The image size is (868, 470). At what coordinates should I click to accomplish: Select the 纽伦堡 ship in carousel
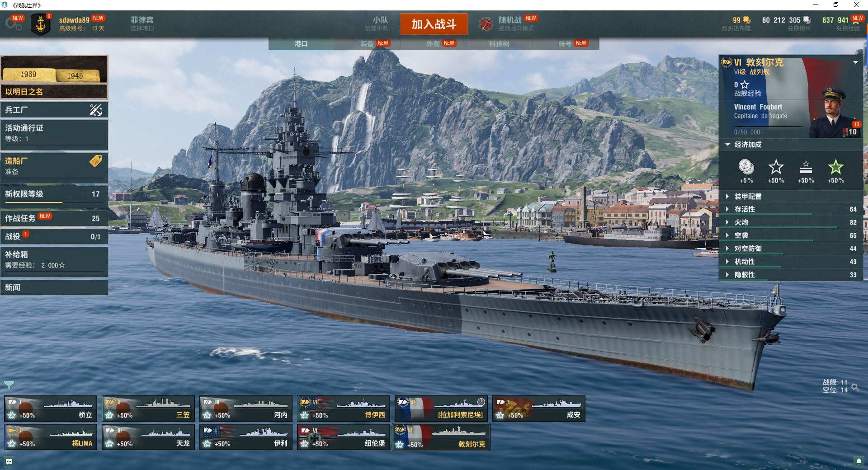(344, 437)
